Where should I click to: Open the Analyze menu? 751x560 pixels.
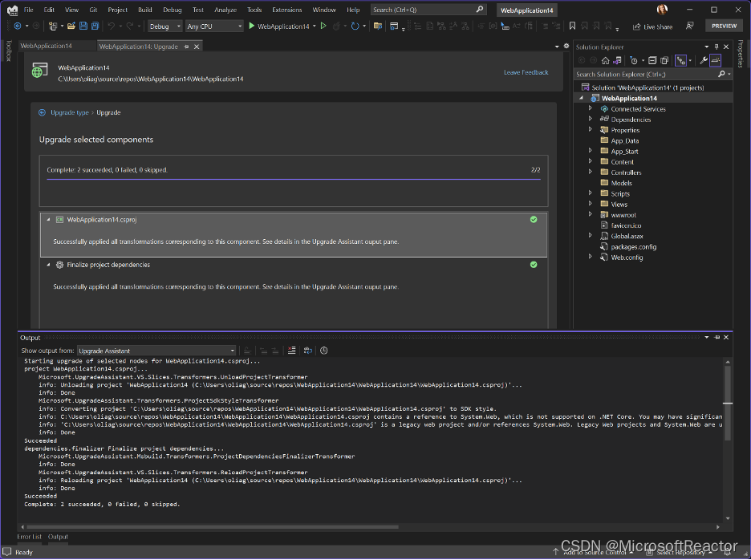coord(225,10)
